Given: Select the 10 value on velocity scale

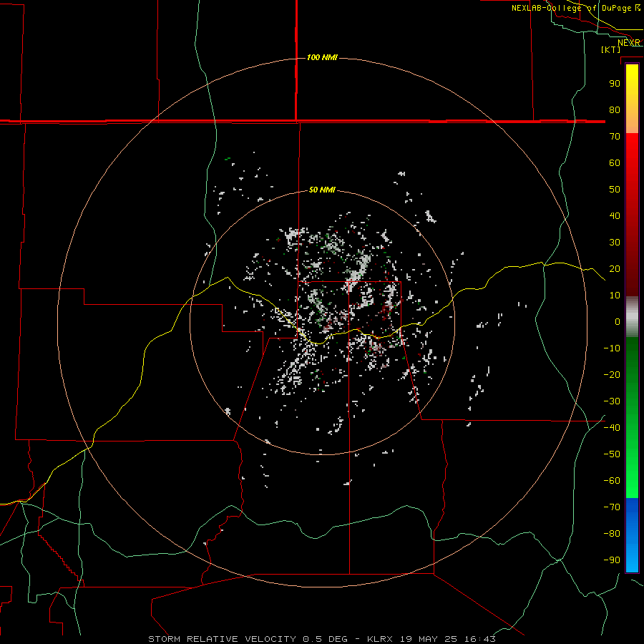Looking at the screenshot, I should (615, 296).
